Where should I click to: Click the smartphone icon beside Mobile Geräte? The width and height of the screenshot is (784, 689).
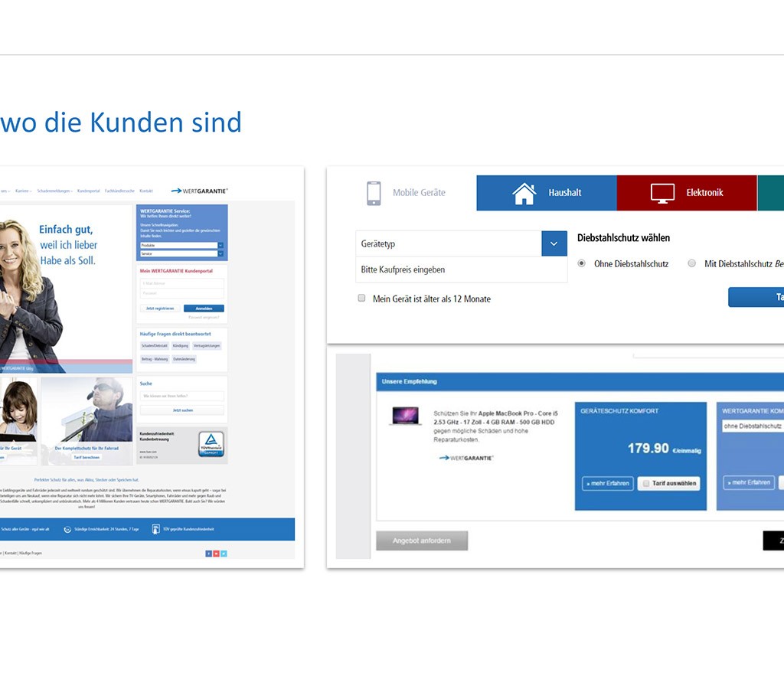374,193
